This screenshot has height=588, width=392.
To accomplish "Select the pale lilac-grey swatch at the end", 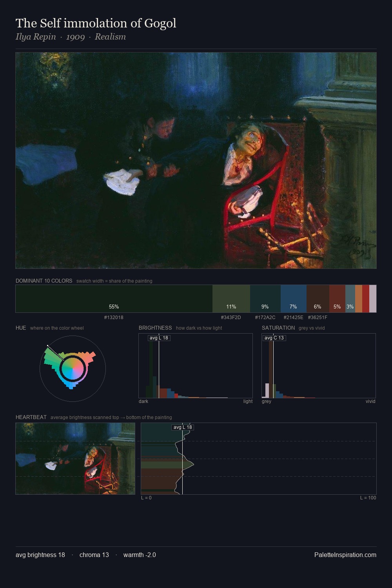I will click(373, 299).
